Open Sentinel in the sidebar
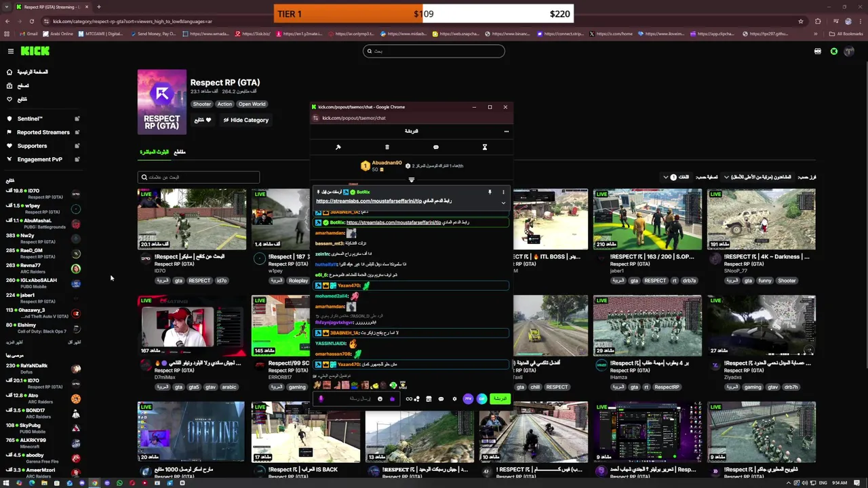 [30, 119]
